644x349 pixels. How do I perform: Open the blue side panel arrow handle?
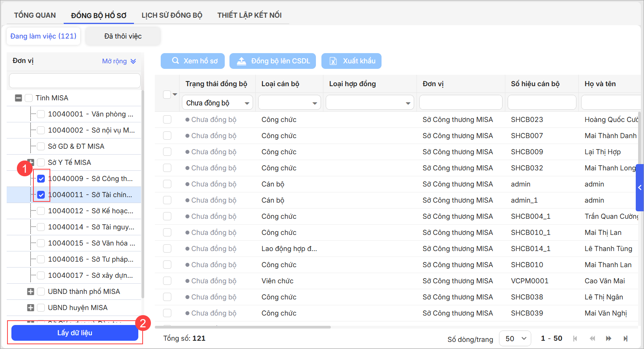640,188
